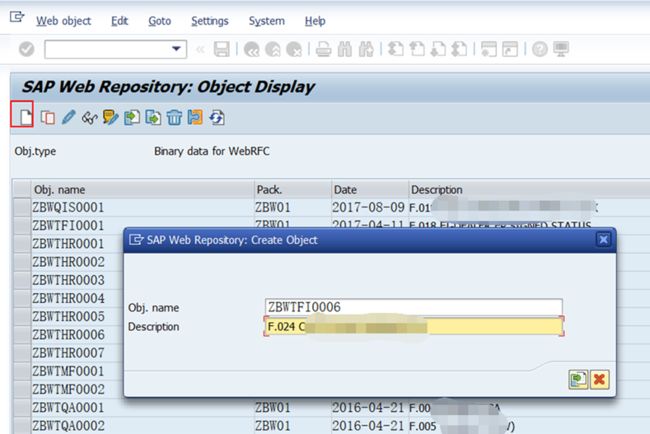Click the ZBWTHR0006 object name
650x434 pixels.
click(x=68, y=335)
